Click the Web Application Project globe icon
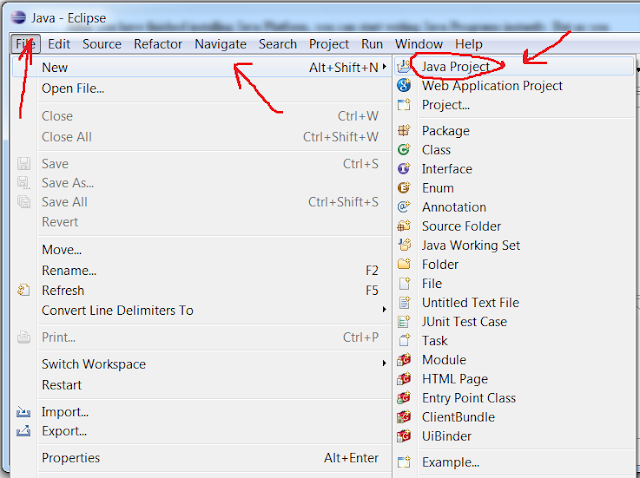This screenshot has height=478, width=640. click(404, 85)
